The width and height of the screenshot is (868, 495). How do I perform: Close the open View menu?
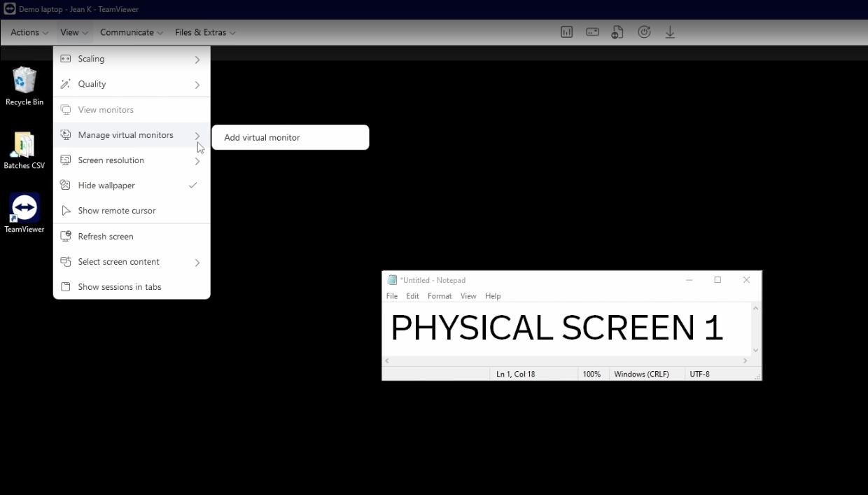coord(74,32)
